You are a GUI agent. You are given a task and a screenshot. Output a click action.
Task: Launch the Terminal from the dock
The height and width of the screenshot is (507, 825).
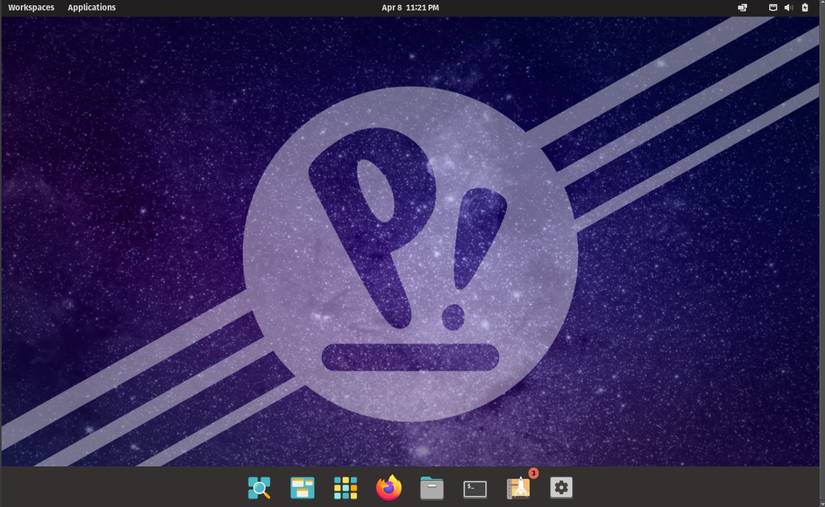coord(475,489)
